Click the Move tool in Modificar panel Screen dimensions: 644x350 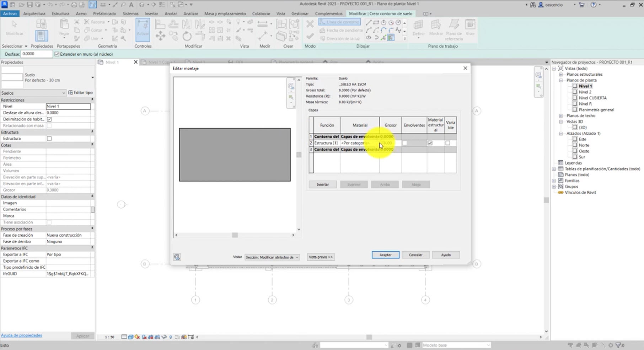[160, 36]
